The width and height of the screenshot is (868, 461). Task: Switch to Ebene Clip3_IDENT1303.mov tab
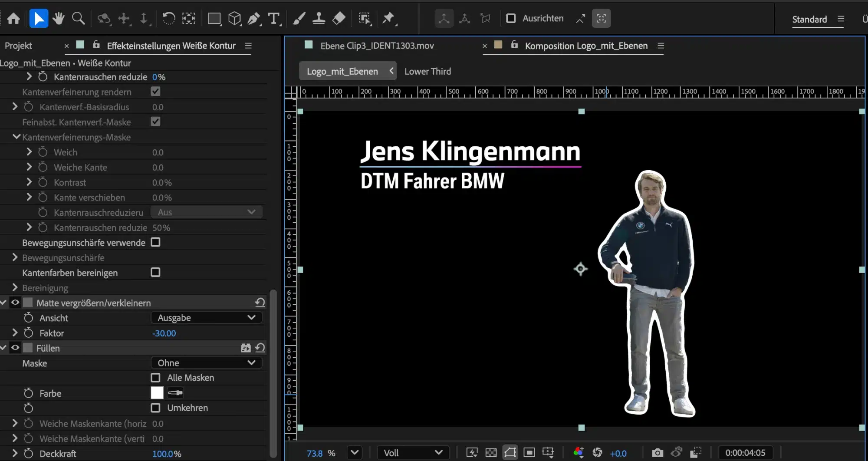(377, 46)
